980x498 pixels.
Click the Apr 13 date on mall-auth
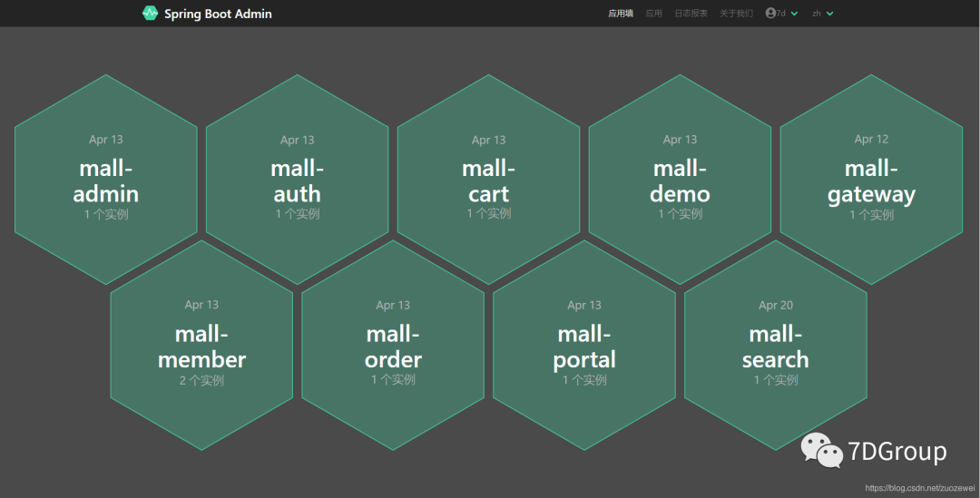298,140
